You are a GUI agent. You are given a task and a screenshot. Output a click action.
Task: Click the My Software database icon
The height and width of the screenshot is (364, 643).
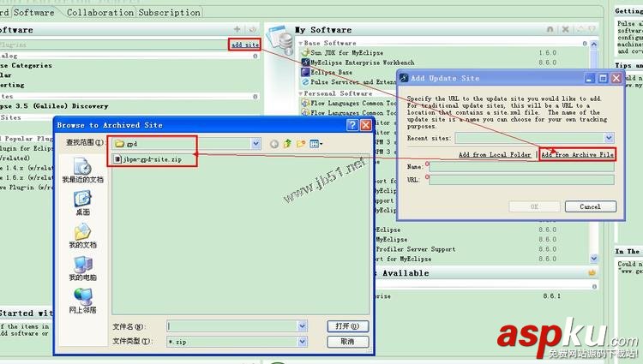tap(280, 40)
